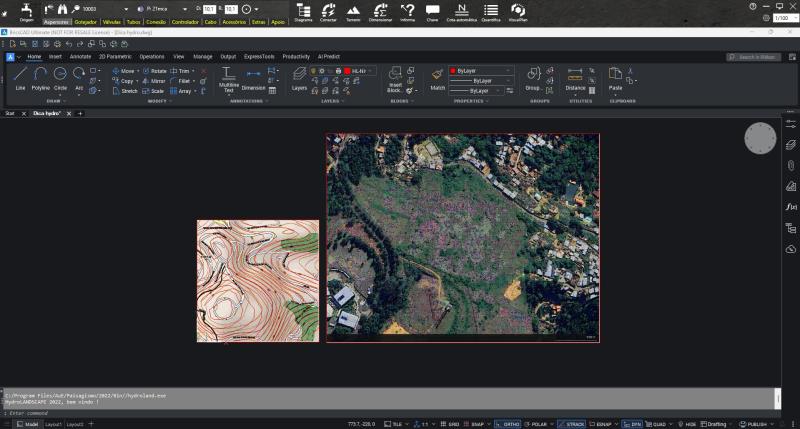Open the VisualPlan tool

518,10
